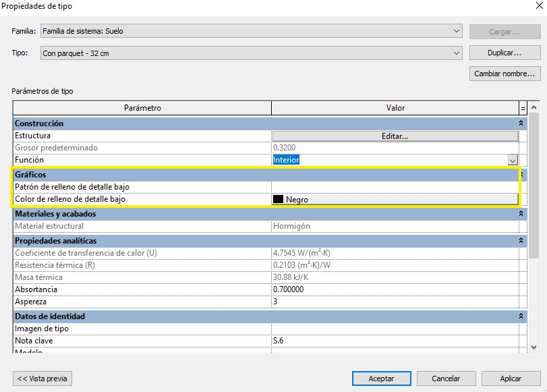Collapse the Materiales y acabados section
This screenshot has height=392, width=547.
pos(521,214)
